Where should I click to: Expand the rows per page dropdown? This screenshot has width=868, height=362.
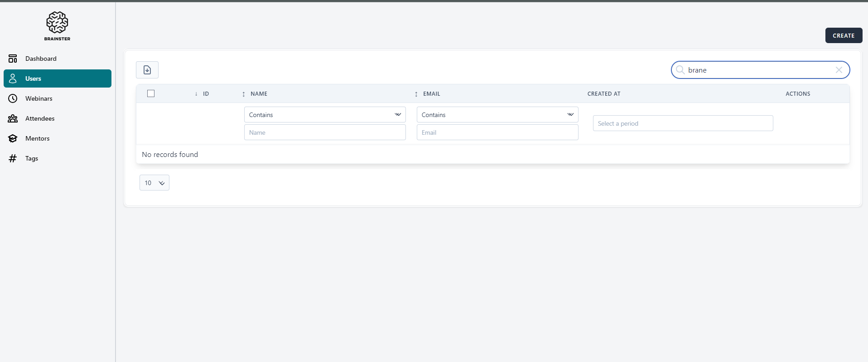(154, 183)
